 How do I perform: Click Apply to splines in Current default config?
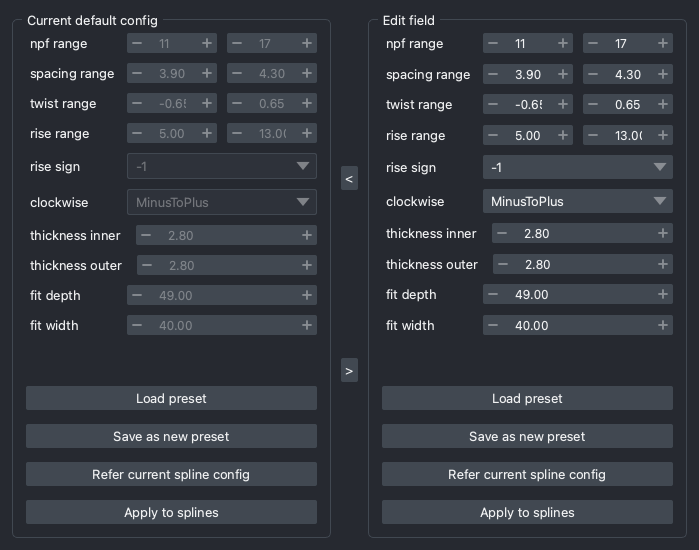click(171, 512)
